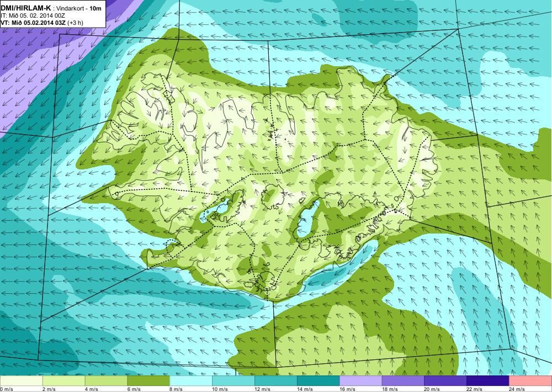Click the "2 m/s" legend label

[x=49, y=389]
